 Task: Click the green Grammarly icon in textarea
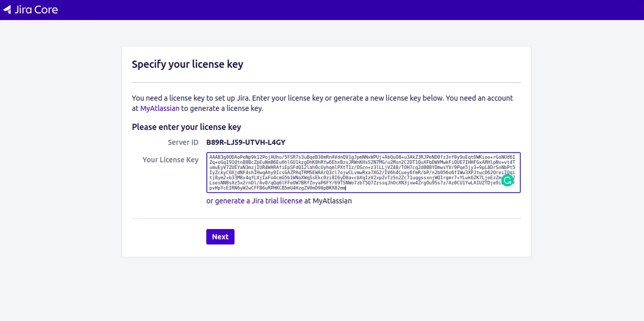tap(507, 180)
